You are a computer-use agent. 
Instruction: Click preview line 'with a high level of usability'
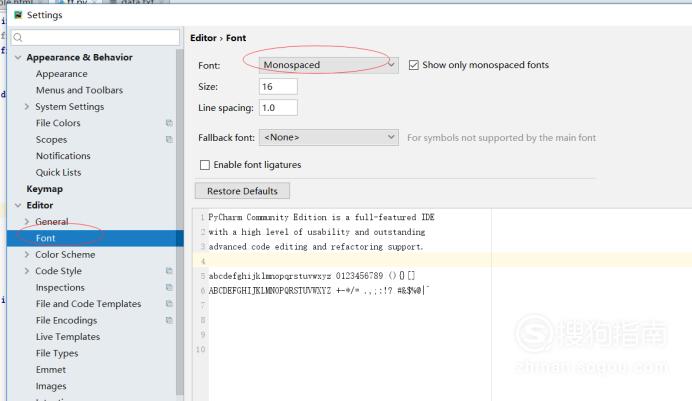(316, 232)
